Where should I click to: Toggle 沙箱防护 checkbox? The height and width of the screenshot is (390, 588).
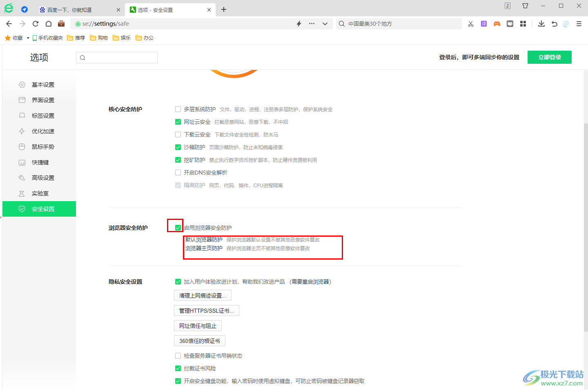click(x=178, y=147)
